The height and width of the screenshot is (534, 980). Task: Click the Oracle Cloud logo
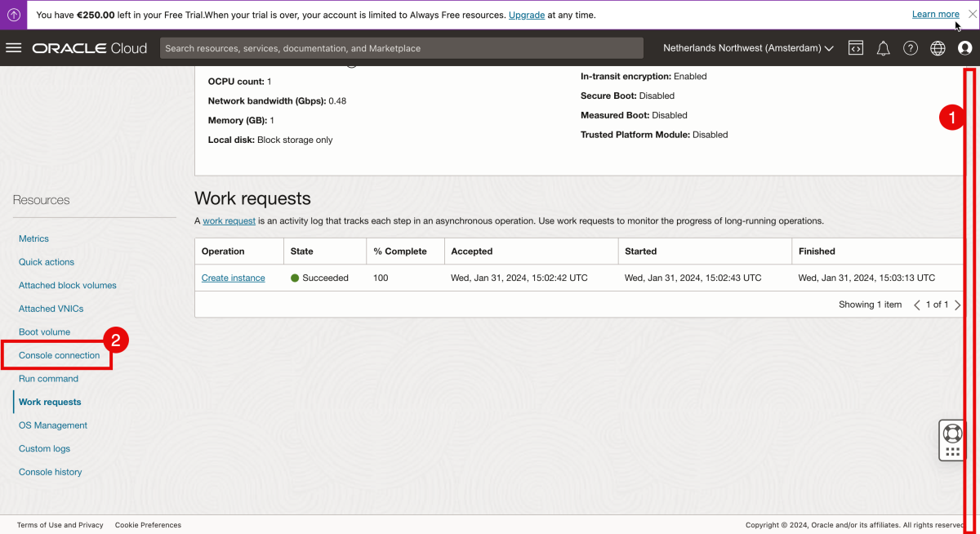tap(90, 47)
